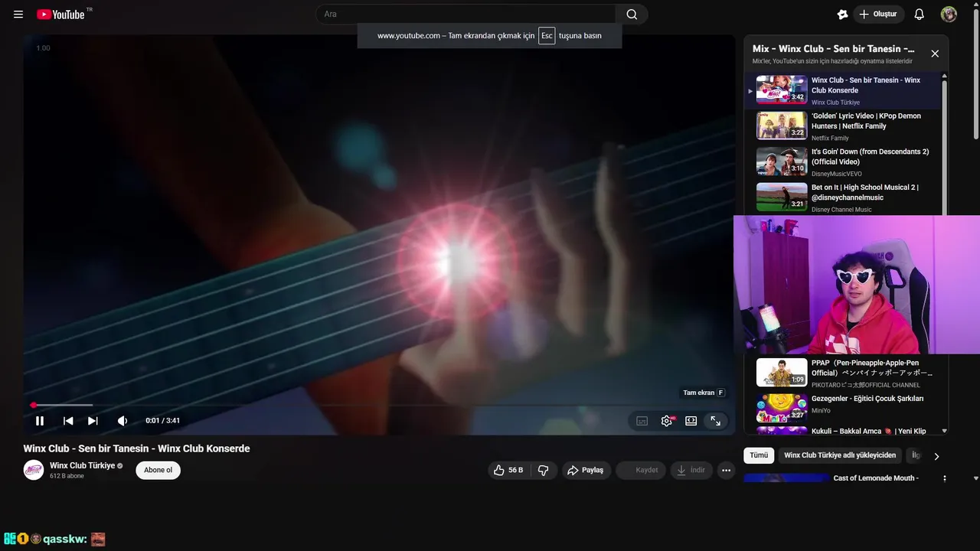Select 'Winx Club Türkiye adlı yükleyiciden' chip

point(840,455)
